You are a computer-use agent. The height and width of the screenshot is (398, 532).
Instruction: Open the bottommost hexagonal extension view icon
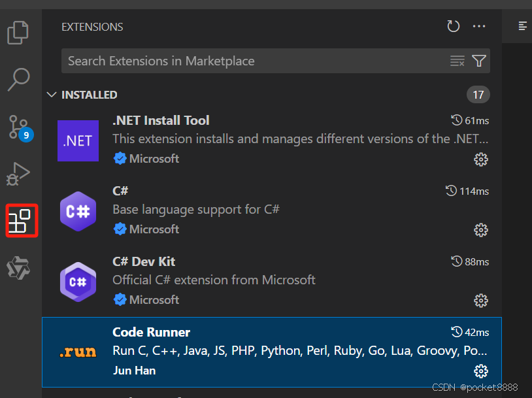(x=18, y=268)
